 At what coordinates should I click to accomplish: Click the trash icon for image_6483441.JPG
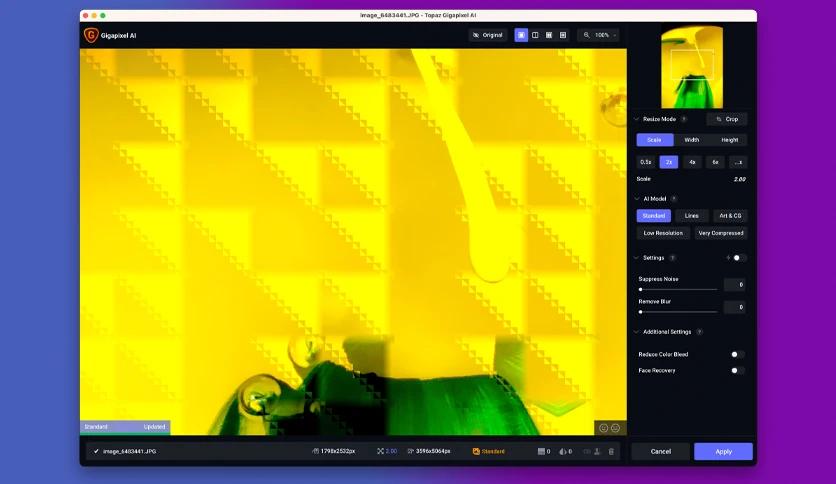(611, 451)
